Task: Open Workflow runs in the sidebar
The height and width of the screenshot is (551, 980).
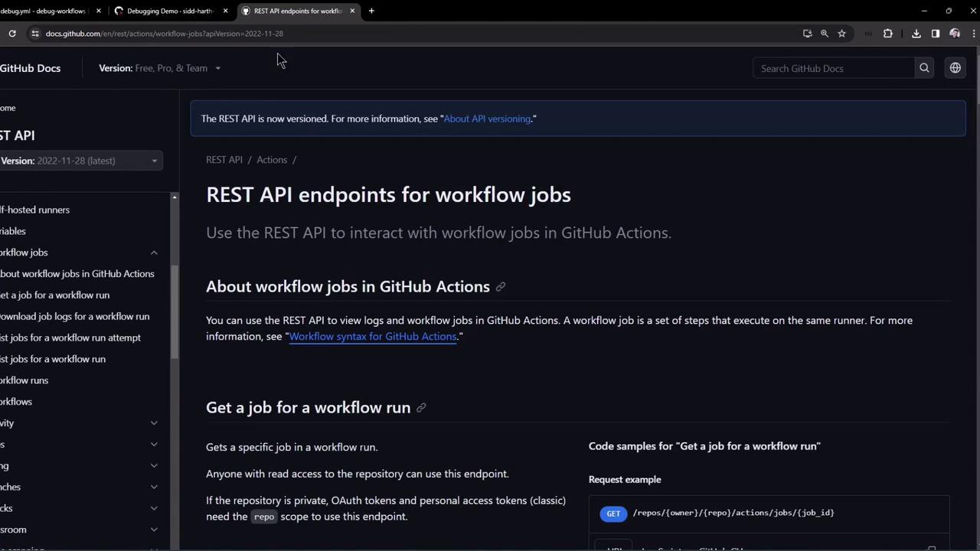Action: (24, 380)
